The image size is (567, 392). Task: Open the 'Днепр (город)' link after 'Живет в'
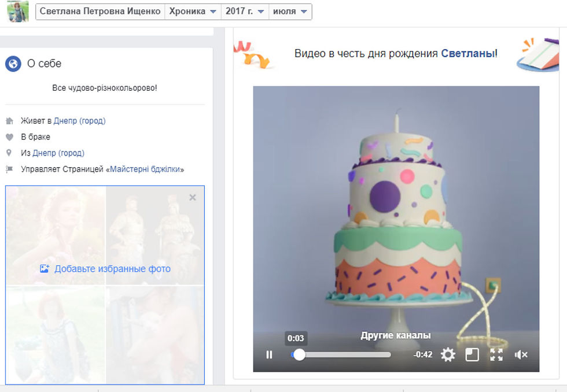pyautogui.click(x=80, y=121)
